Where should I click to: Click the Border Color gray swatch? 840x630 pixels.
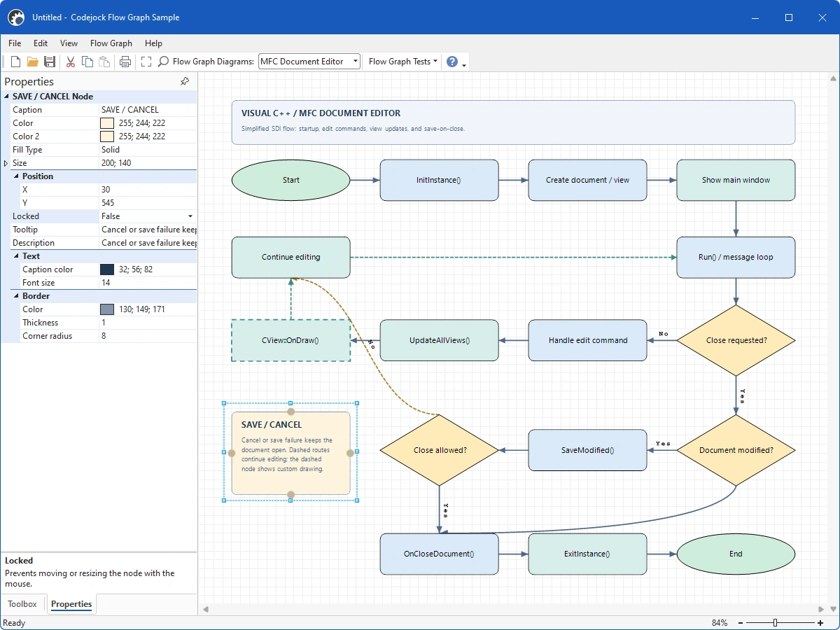[107, 309]
